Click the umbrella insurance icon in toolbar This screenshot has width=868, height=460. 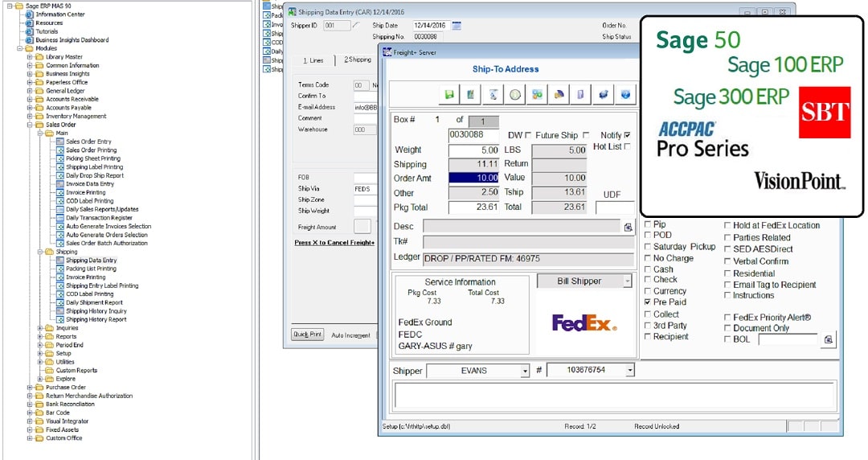[559, 95]
